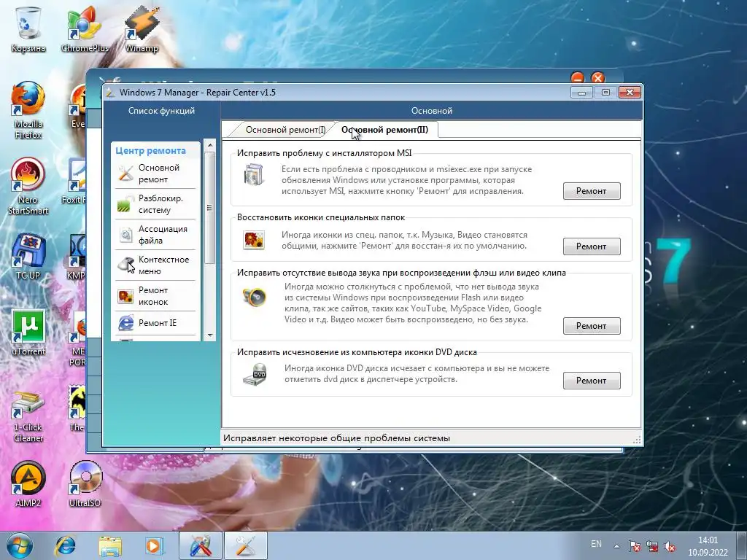This screenshot has width=747, height=560.
Task: Open Windows Explorer folder in taskbar
Action: point(110,546)
